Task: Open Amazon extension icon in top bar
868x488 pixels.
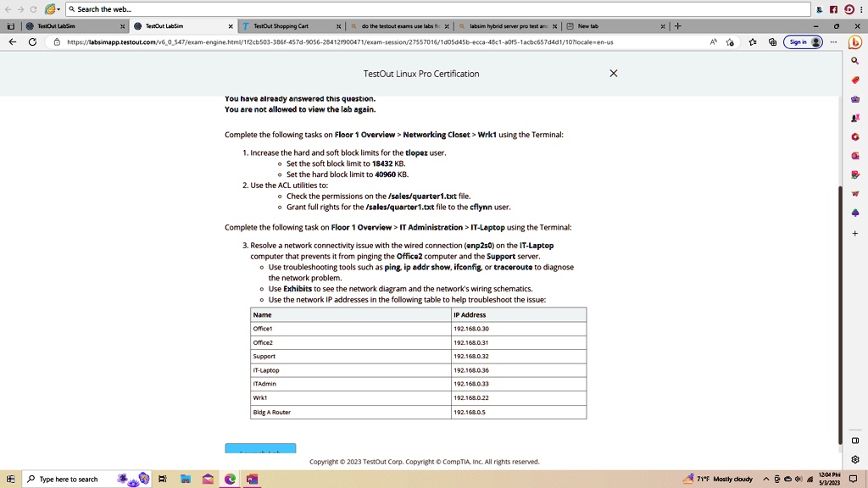Action: [x=820, y=9]
